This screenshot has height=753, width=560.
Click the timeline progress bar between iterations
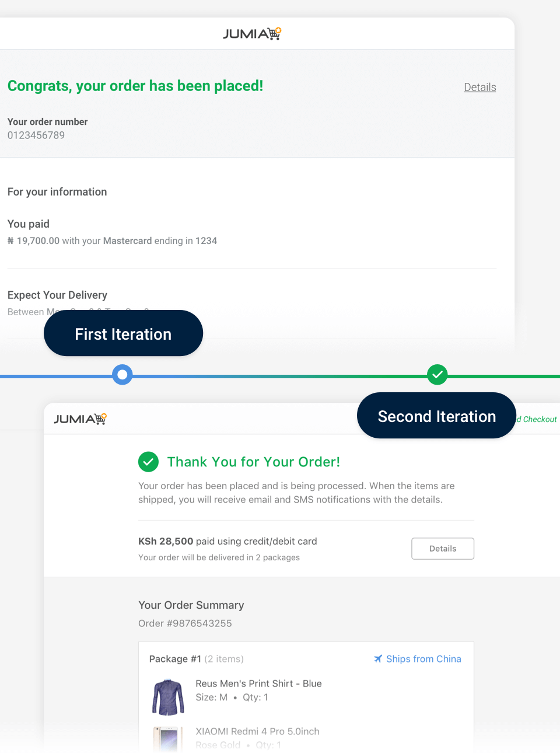(280, 376)
